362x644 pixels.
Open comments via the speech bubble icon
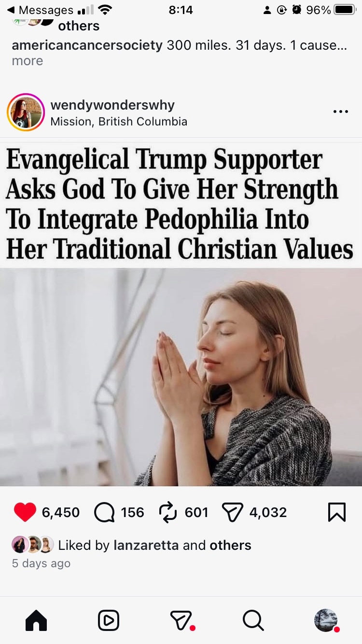tap(104, 512)
